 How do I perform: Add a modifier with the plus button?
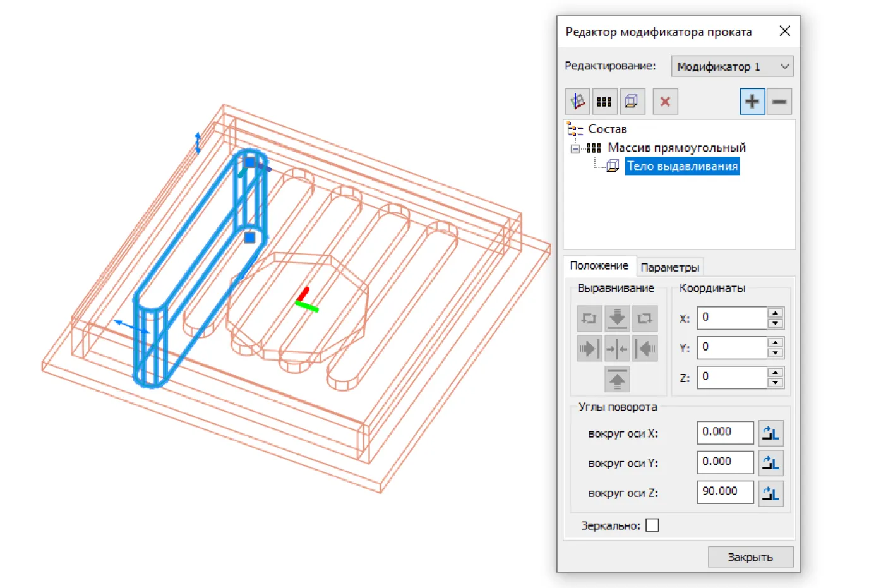pyautogui.click(x=752, y=102)
